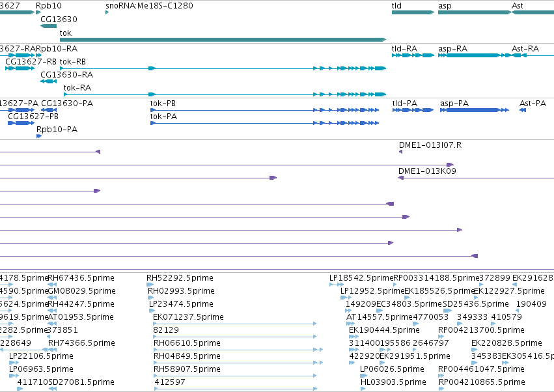Select the CG13630 gene feature
554x392 pixels.
click(48, 26)
